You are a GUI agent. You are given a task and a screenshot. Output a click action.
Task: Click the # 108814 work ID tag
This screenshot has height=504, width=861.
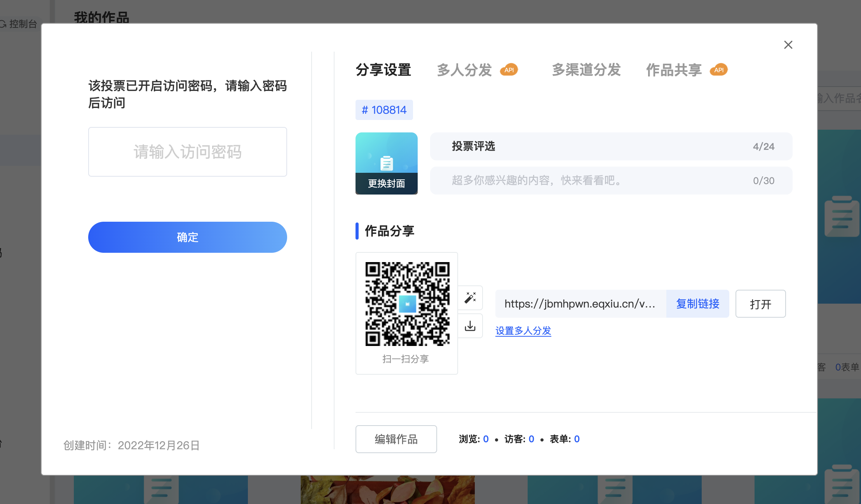coord(384,110)
